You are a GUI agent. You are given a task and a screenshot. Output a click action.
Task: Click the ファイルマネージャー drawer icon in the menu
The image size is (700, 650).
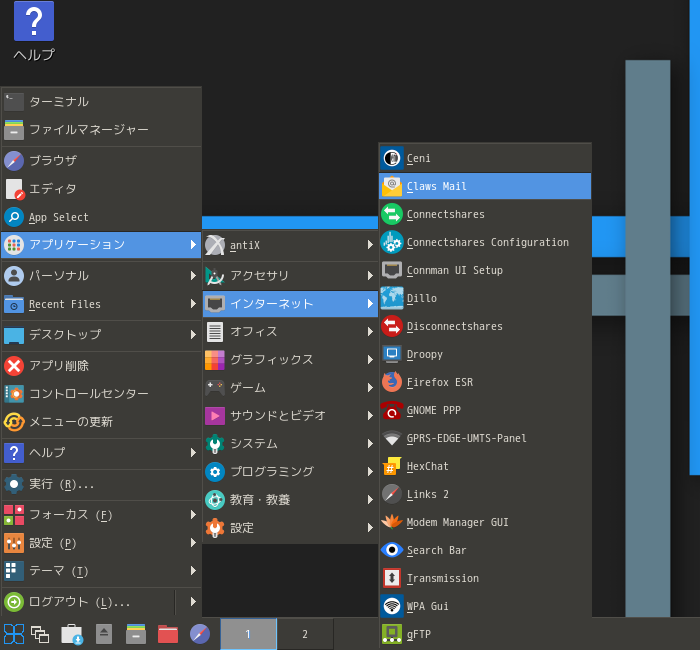click(x=14, y=129)
